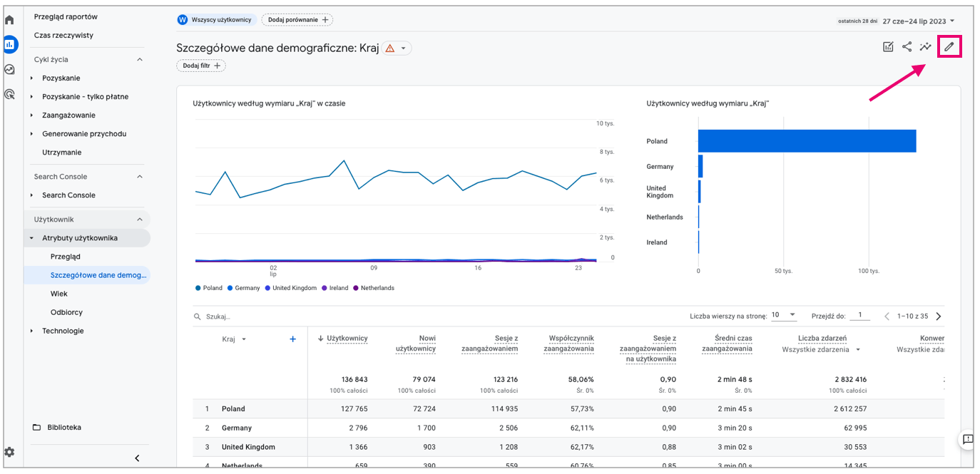Click the edit comparisons chart icon
This screenshot has width=980, height=474.
click(888, 47)
